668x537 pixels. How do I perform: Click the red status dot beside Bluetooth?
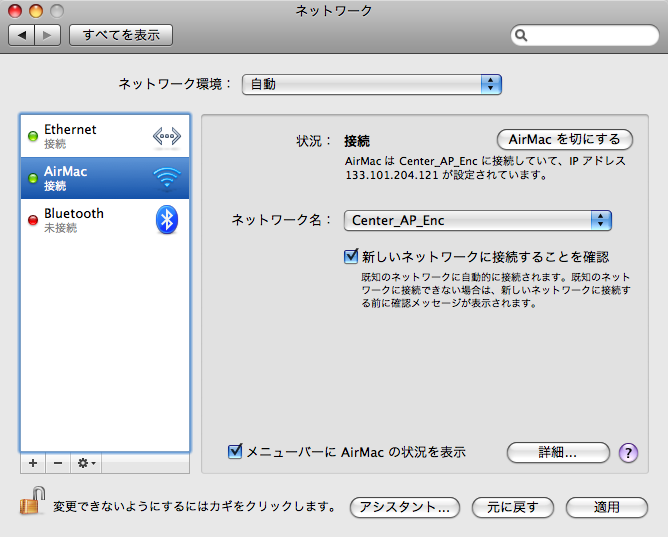[33, 220]
